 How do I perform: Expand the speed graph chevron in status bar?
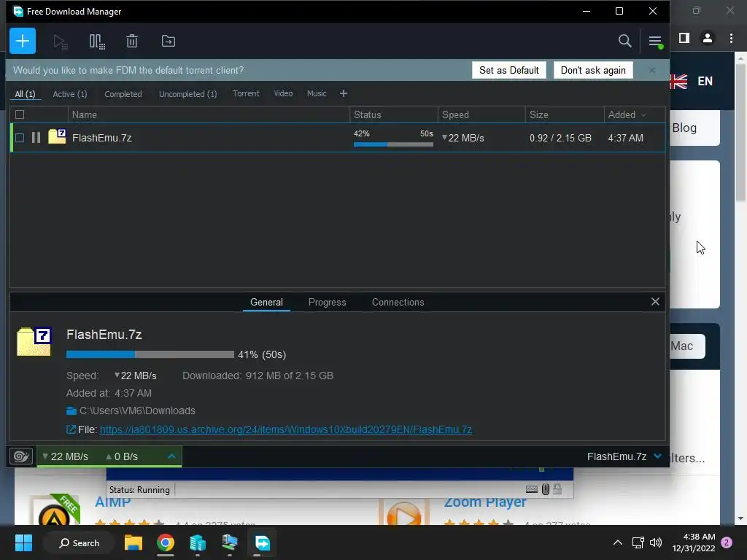171,456
